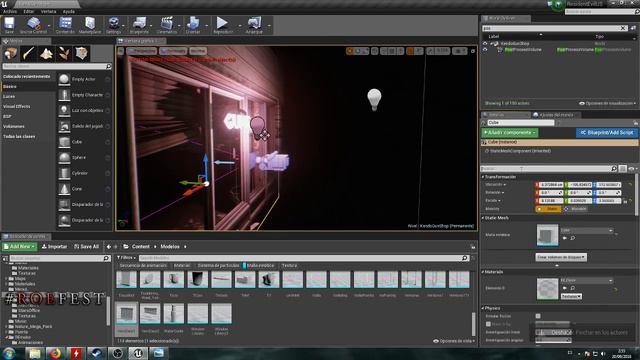640x360 pixels.
Task: Click the Cube shape placement icon
Action: (64, 142)
